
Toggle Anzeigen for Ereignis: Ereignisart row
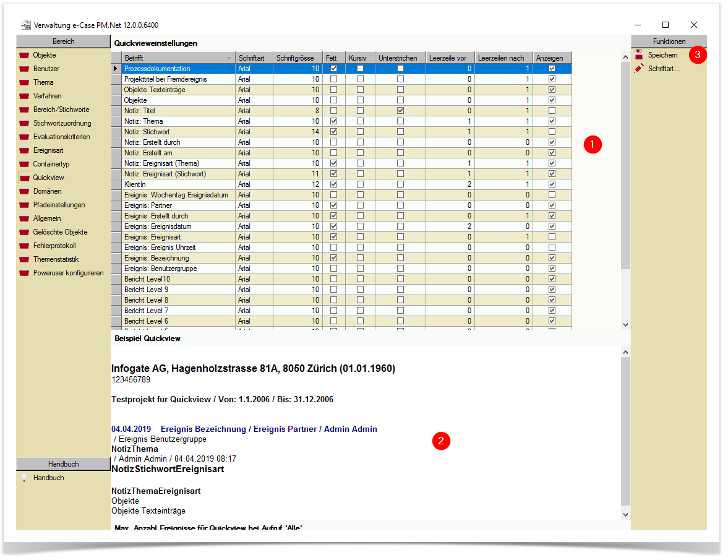pos(552,237)
